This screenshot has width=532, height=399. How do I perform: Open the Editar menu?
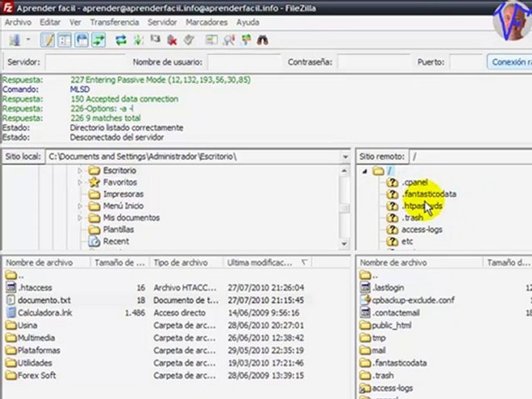pos(50,22)
